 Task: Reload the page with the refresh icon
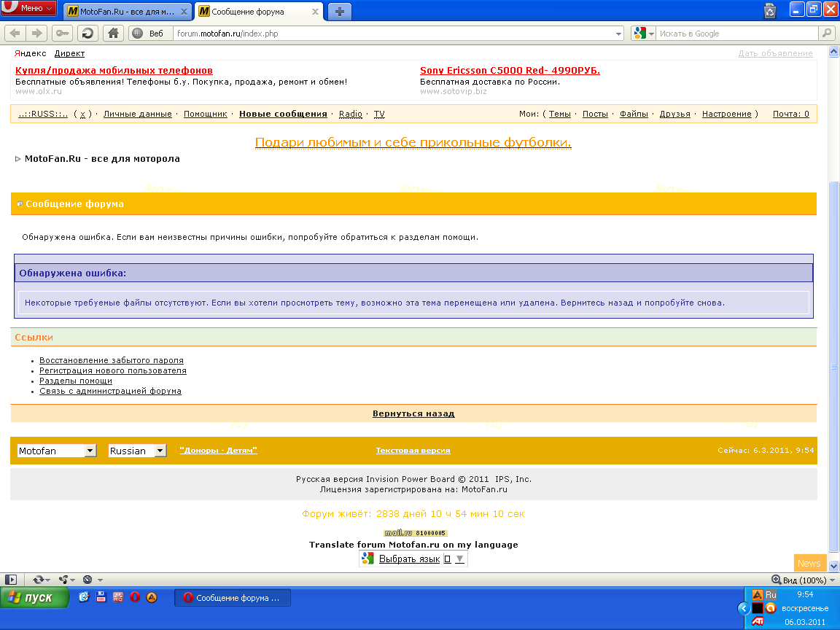tap(87, 34)
